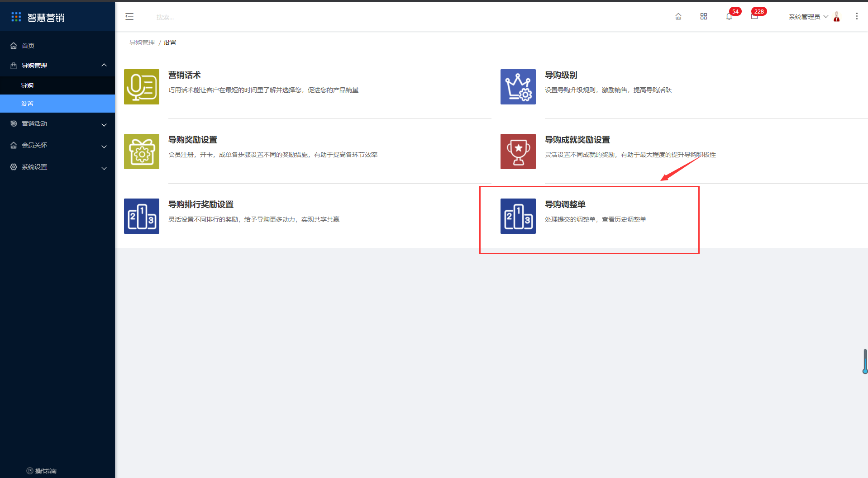Image resolution: width=868 pixels, height=478 pixels.
Task: Click the 首页 house icon in sidebar
Action: pos(14,46)
